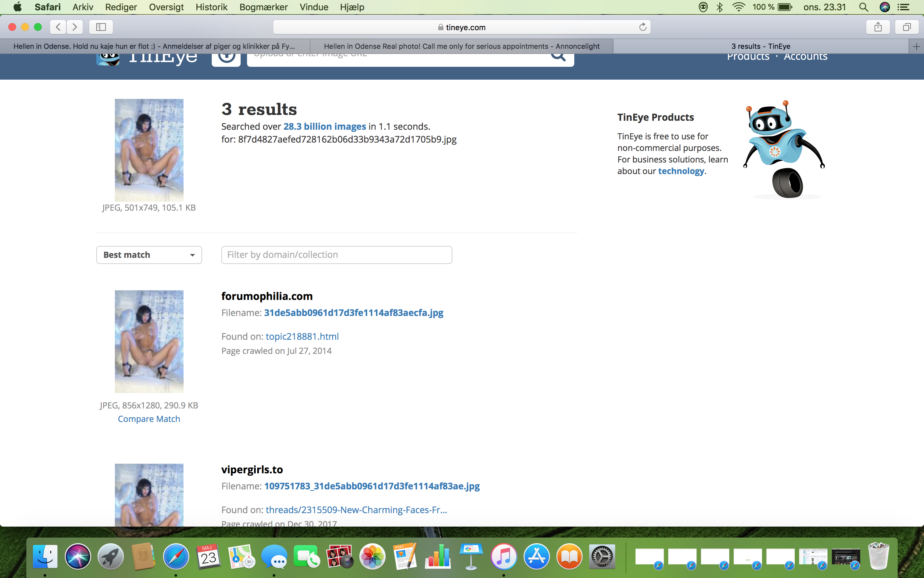This screenshot has height=578, width=924.
Task: Open Spotlight search in menu bar
Action: pyautogui.click(x=864, y=7)
